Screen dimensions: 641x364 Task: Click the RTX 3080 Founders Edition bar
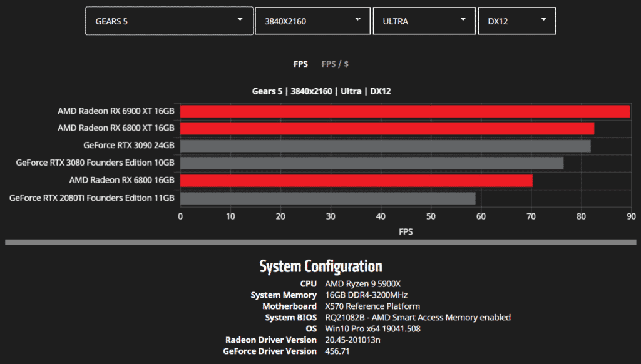[x=372, y=163]
